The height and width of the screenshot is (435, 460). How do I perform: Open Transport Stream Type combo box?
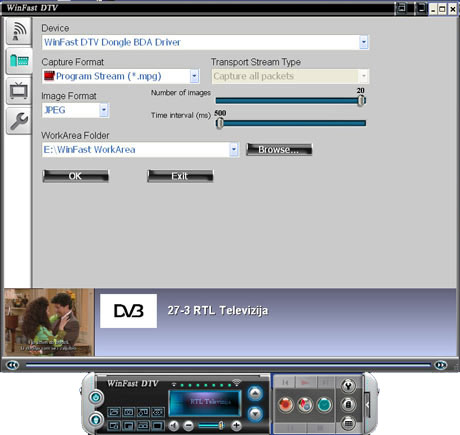tap(290, 76)
